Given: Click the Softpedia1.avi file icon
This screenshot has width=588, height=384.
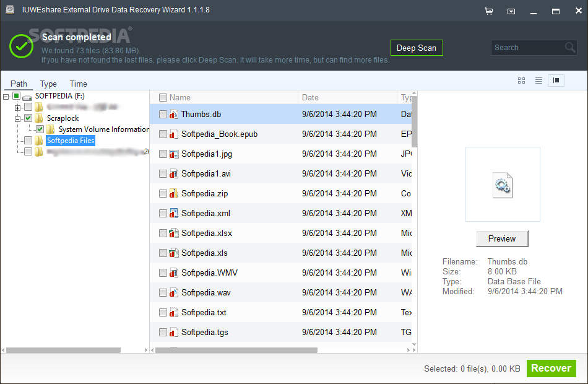Looking at the screenshot, I should (x=173, y=174).
